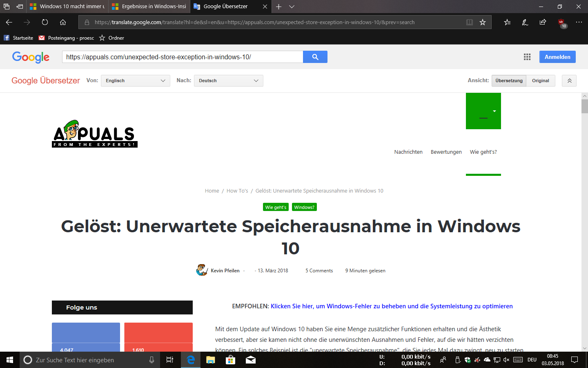Click green 'Wie geht's' category tag
Viewport: 588px width, 368px height.
[276, 207]
